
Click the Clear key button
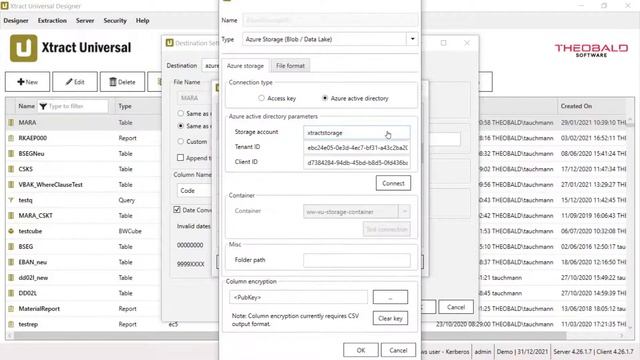tap(390, 318)
